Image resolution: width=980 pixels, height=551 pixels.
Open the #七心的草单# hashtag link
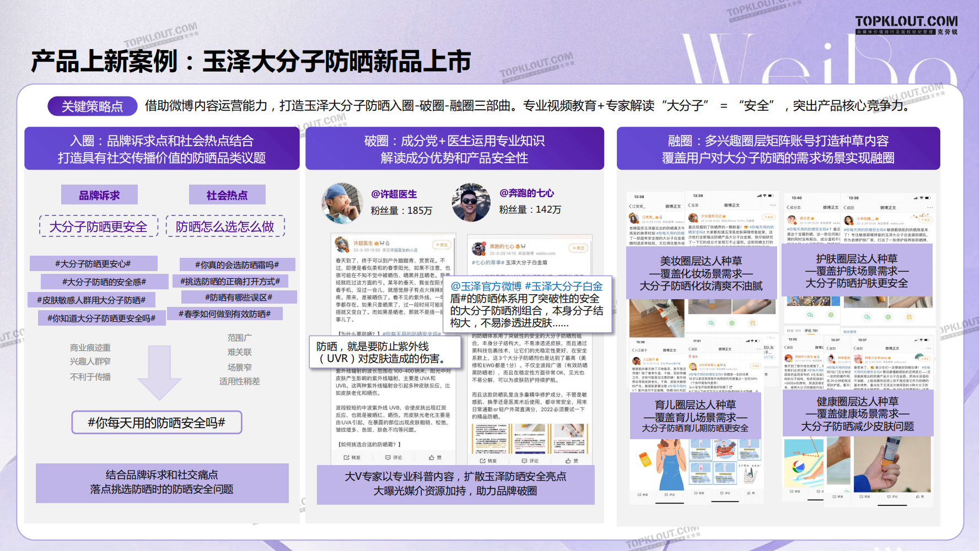tap(487, 263)
